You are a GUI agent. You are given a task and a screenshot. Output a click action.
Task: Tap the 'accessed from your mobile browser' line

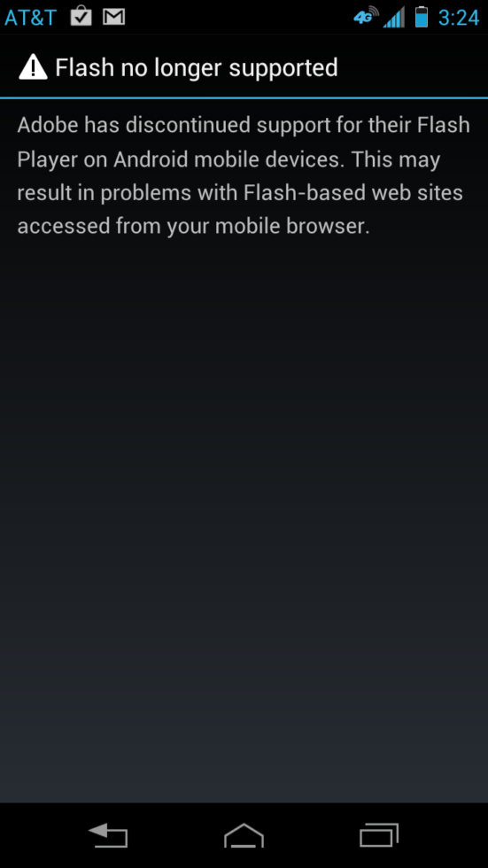point(193,227)
